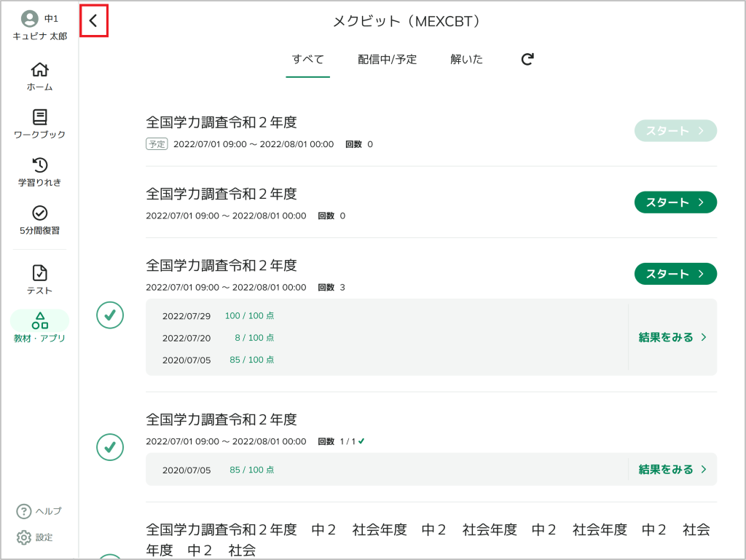Click the long title with 中2 社会年度
This screenshot has width=746, height=560.
click(x=428, y=540)
